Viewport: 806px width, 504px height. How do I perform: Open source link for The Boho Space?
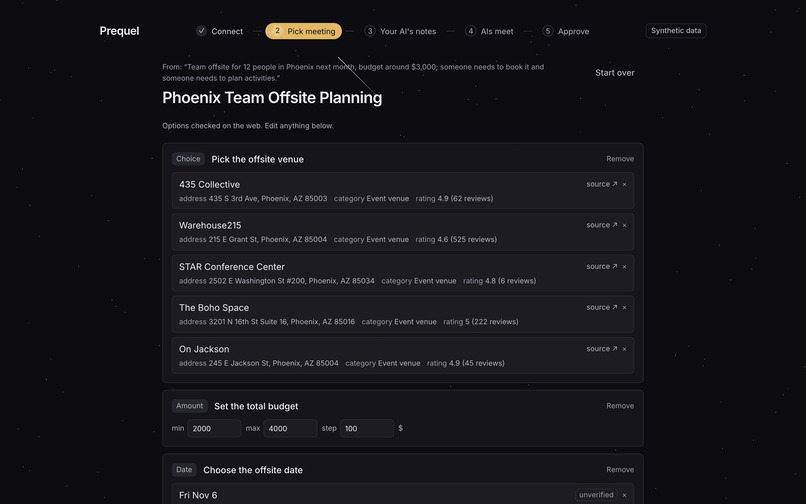(x=601, y=308)
